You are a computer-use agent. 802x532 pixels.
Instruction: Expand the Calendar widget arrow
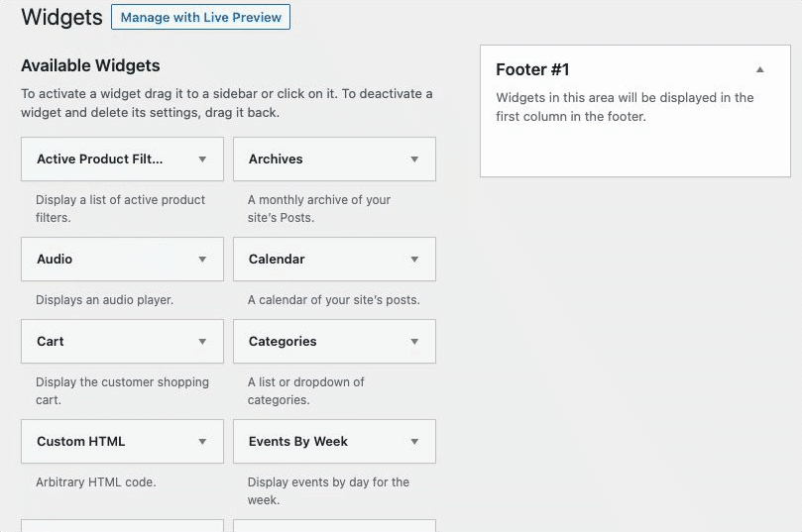point(414,260)
